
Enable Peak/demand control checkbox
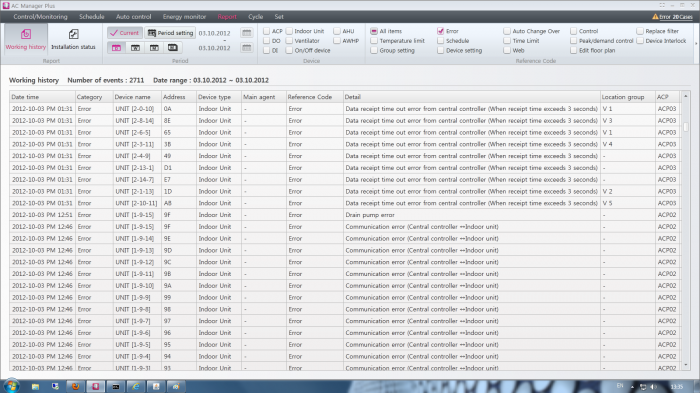coord(574,41)
